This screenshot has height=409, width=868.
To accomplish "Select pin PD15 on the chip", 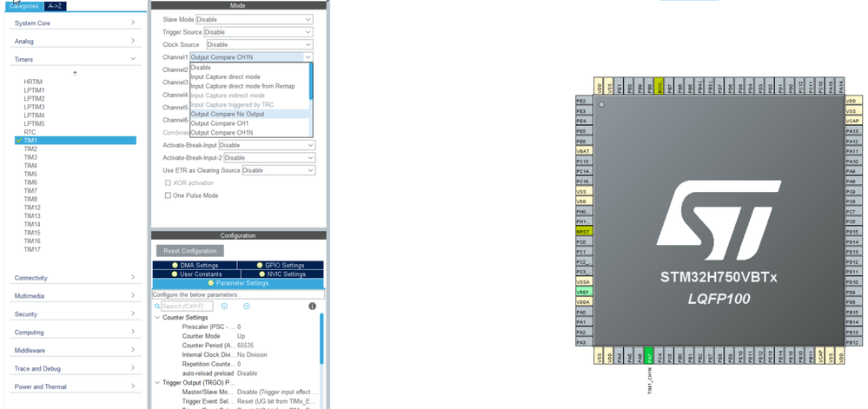I will click(853, 231).
